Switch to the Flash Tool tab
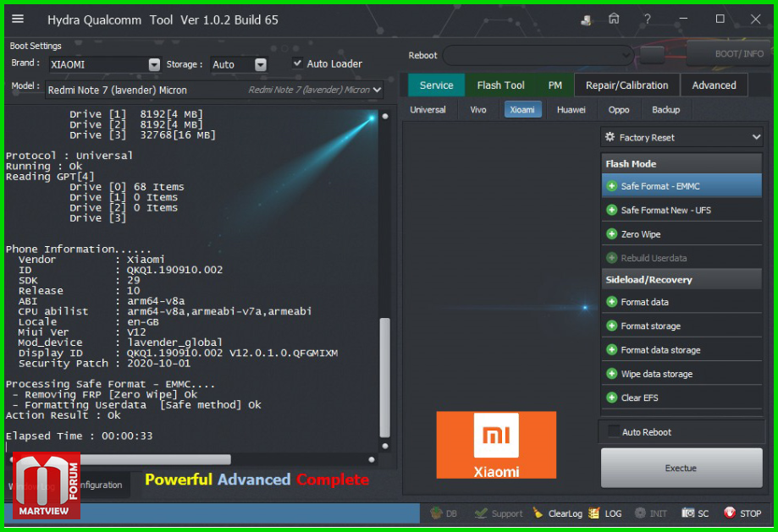 click(x=500, y=85)
